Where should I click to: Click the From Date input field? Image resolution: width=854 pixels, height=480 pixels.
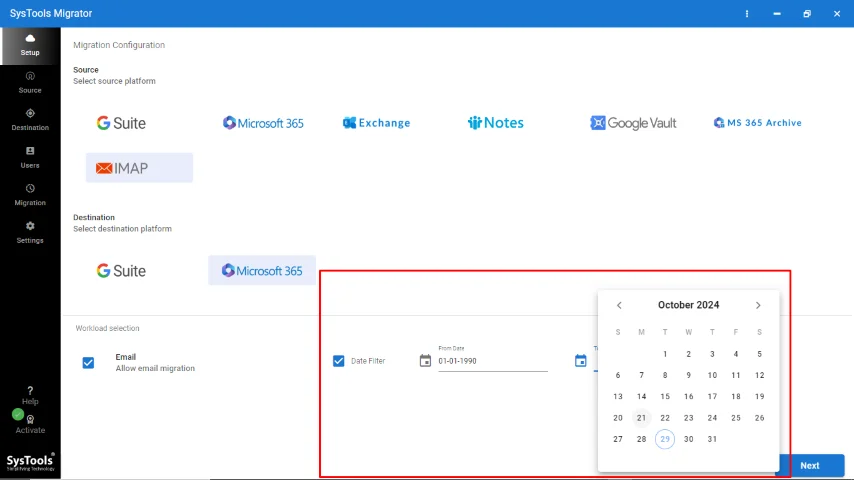[493, 361]
